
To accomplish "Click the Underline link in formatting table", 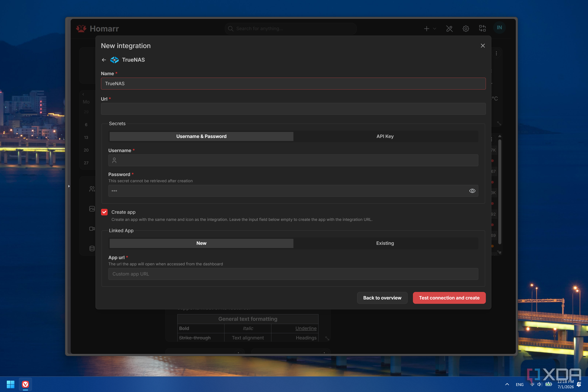I will point(306,328).
